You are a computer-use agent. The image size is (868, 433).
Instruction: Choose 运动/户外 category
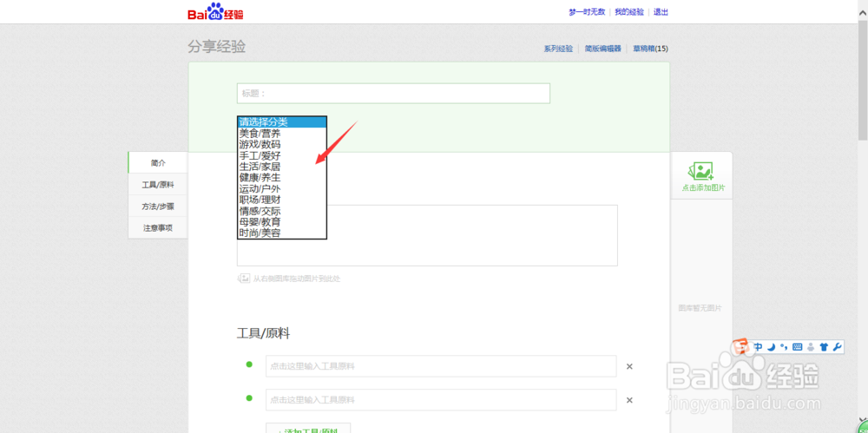click(x=282, y=189)
